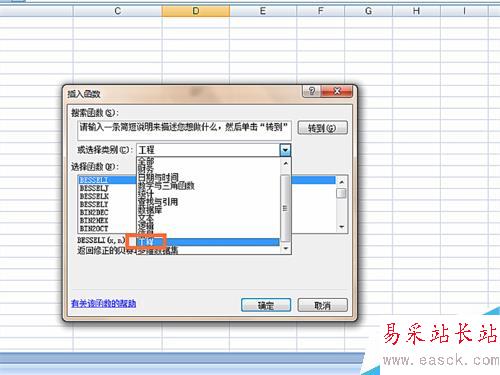Click function list scroll up arrow
500x375 pixels.
point(341,182)
